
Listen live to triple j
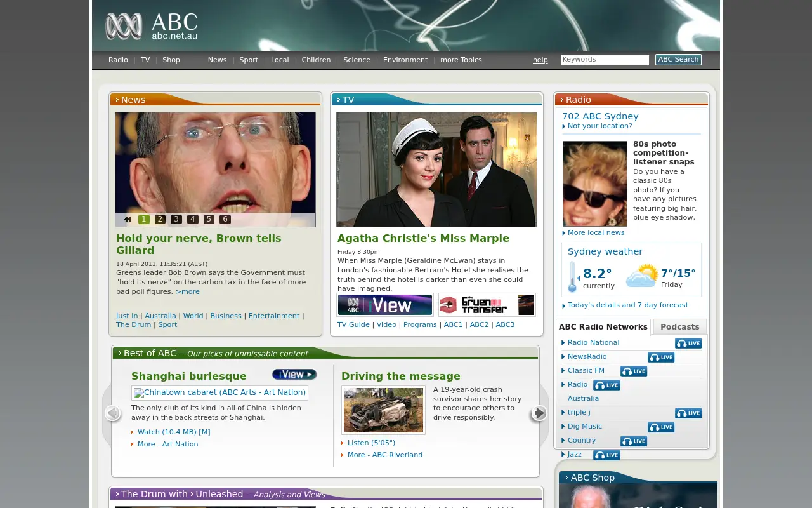688,413
